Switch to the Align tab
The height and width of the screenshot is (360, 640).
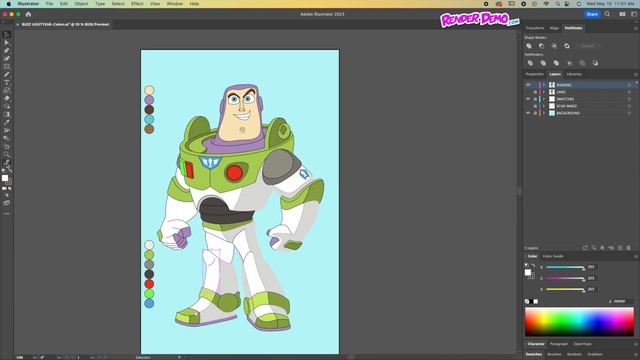tap(554, 28)
